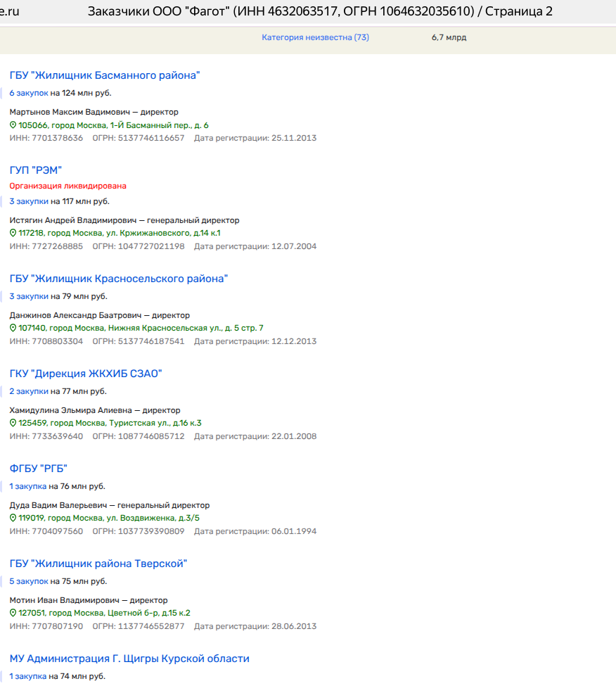Click map pin icon beside 119019 Воздвиженка address
Viewport: 616px width, 686px height.
13,518
